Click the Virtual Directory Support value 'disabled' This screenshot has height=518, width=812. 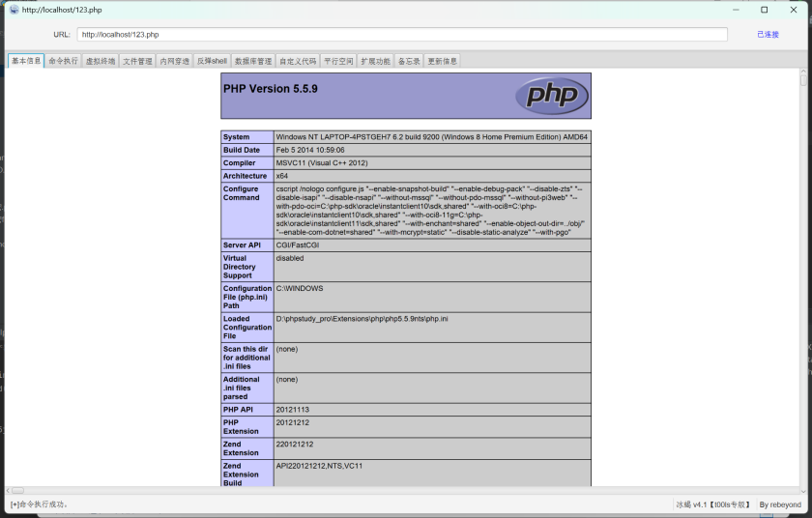point(290,258)
